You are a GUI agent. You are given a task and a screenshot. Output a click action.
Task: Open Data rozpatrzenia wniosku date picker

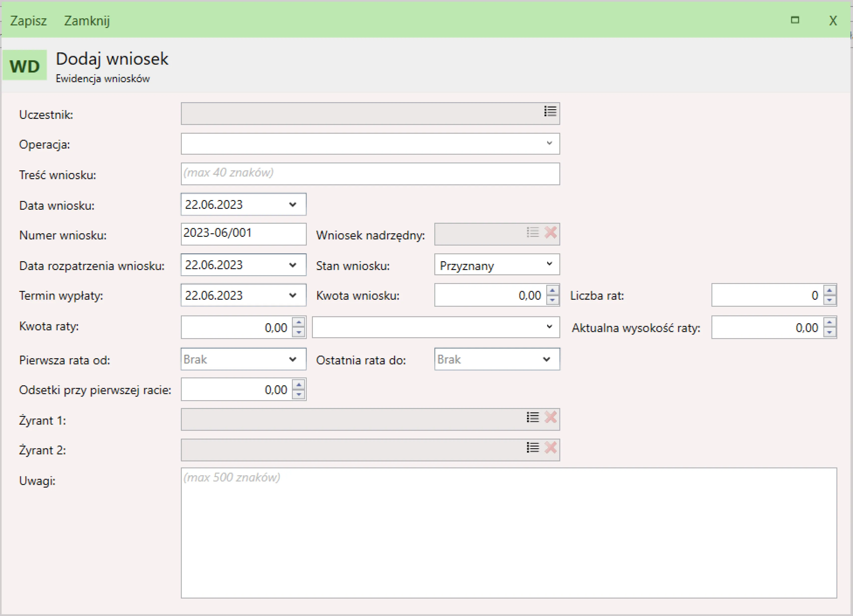click(293, 265)
